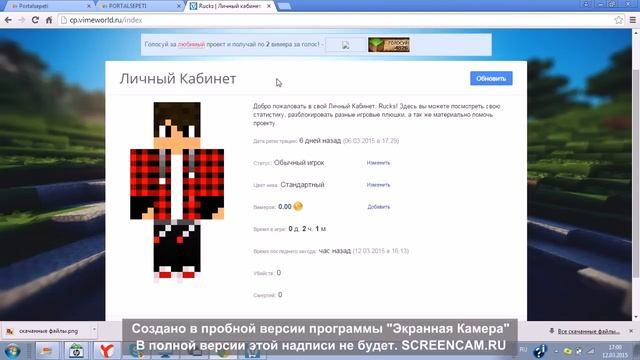
Task: Click the red любимый link in banner
Action: [191, 44]
